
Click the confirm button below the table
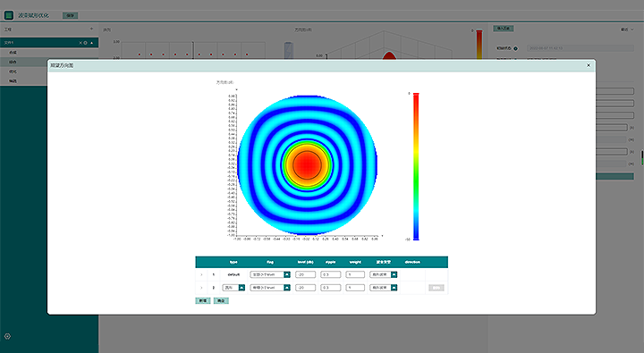point(221,301)
